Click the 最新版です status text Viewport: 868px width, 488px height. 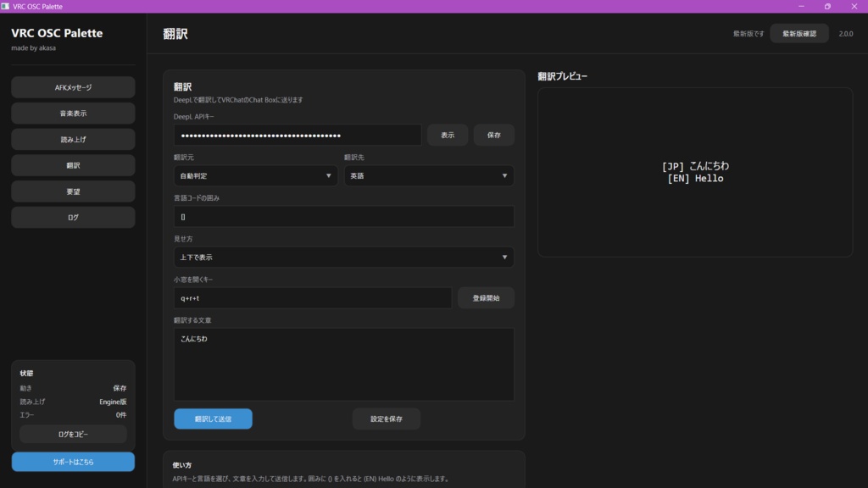(748, 34)
